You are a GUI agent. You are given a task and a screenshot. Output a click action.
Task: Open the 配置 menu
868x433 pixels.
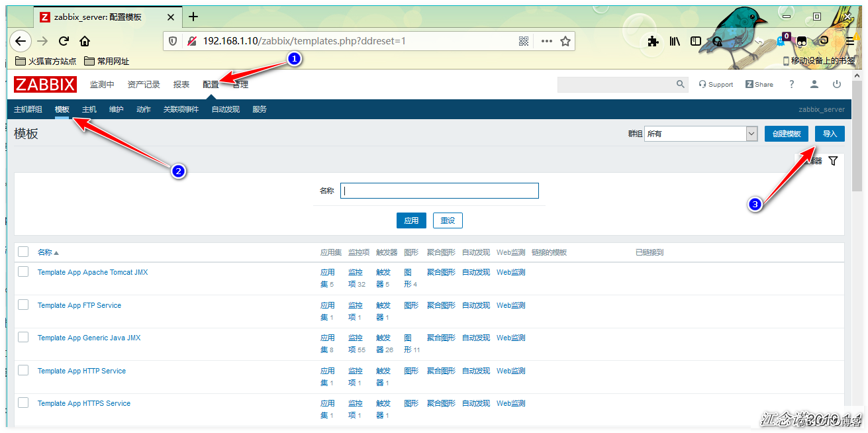click(211, 84)
